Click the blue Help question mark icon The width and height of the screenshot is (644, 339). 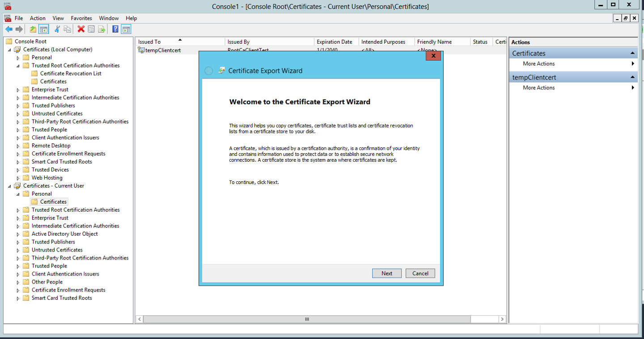click(115, 29)
